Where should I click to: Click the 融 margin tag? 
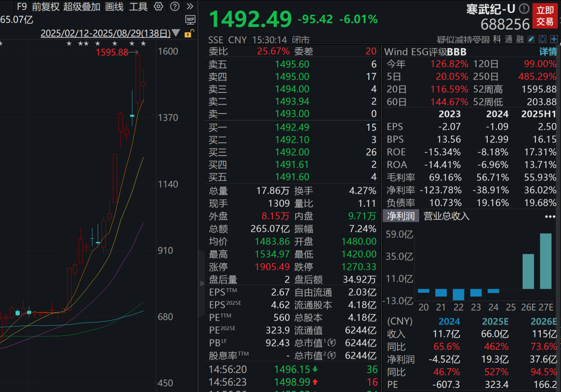pyautogui.click(x=520, y=39)
